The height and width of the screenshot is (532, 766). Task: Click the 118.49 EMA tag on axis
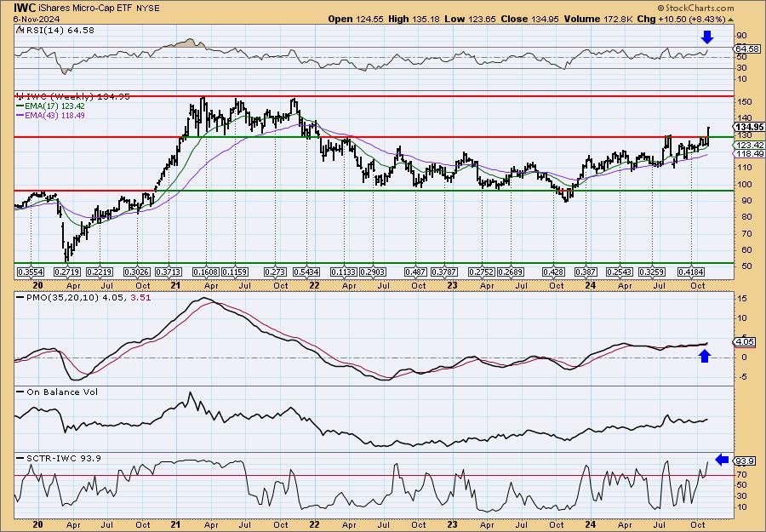click(749, 154)
